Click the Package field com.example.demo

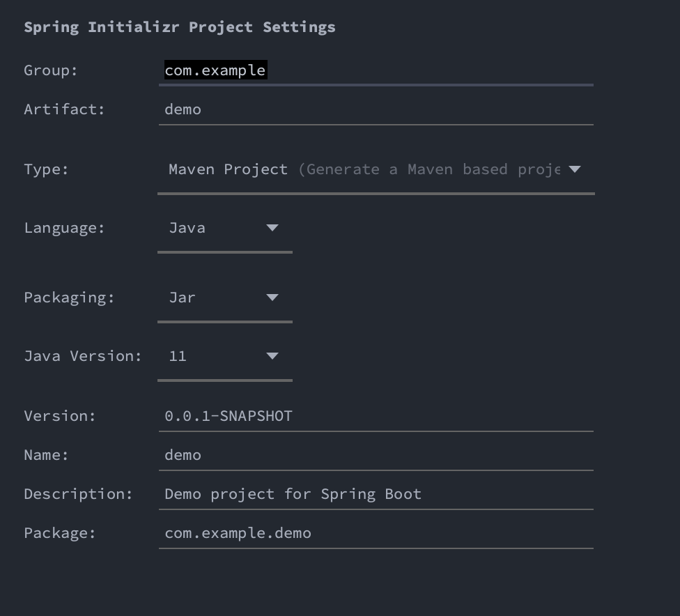(x=376, y=534)
